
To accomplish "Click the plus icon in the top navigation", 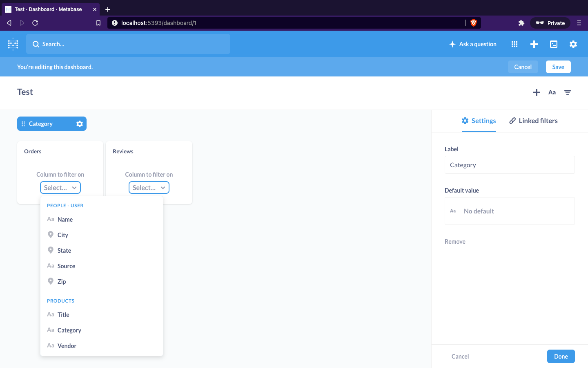I will coord(534,44).
